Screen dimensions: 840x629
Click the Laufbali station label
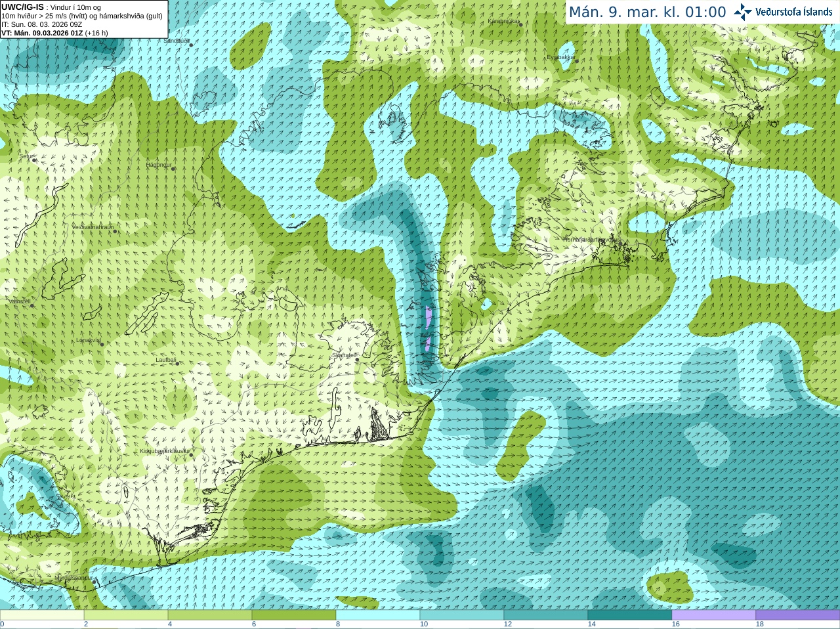click(166, 360)
